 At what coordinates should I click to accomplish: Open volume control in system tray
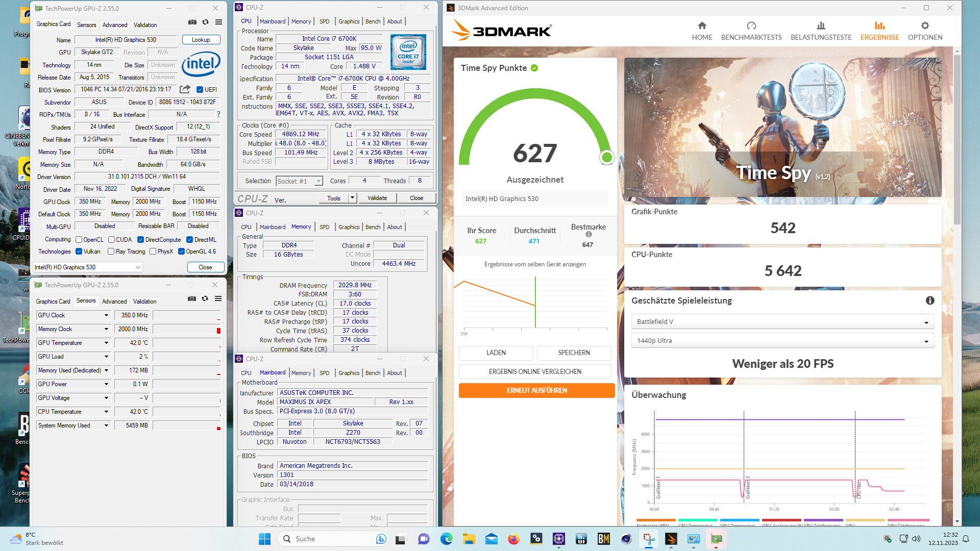pyautogui.click(x=916, y=539)
